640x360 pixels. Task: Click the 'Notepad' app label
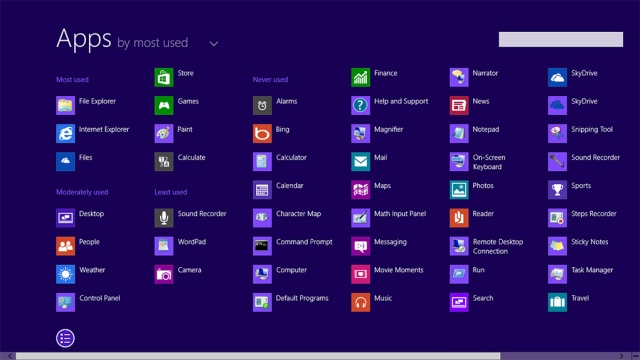pos(486,129)
